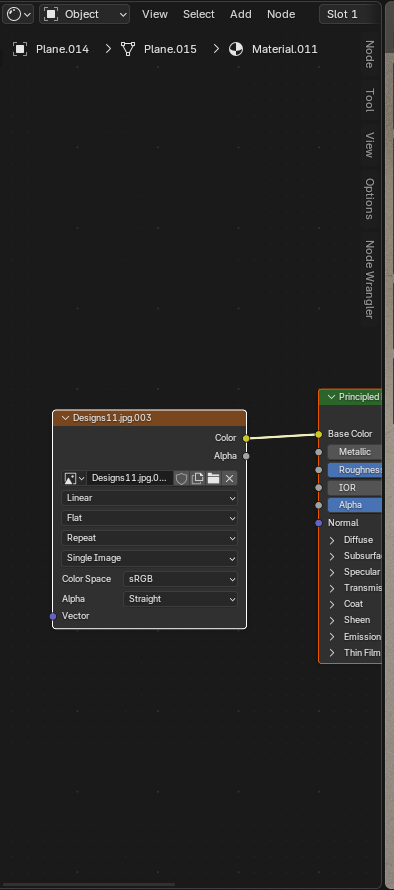Open the Add menu
394x890 pixels.
point(241,14)
